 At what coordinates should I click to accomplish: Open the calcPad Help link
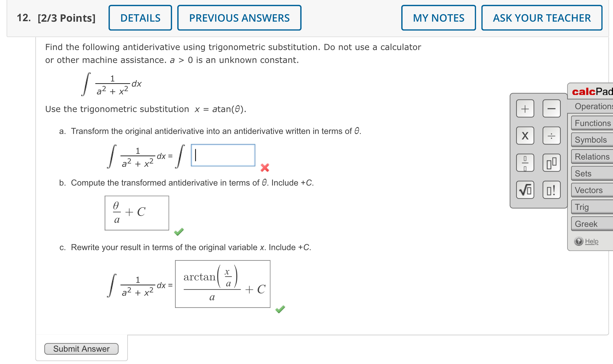point(591,241)
